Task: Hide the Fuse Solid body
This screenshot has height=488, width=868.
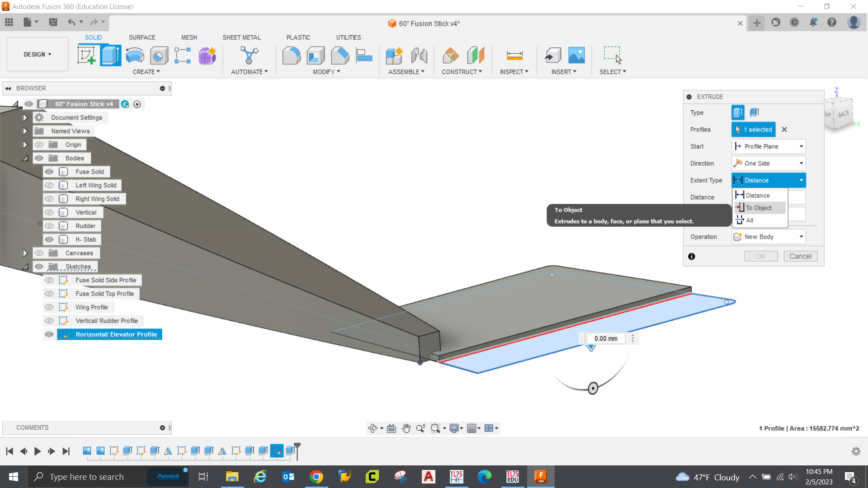Action: [x=49, y=172]
